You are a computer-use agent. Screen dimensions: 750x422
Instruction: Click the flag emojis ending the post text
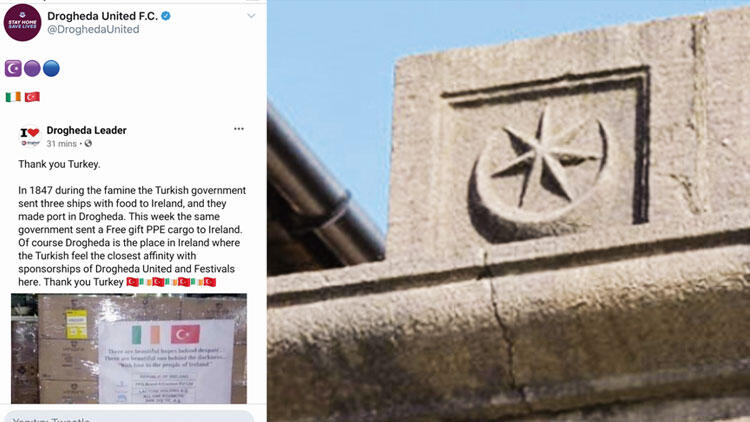coord(171,282)
